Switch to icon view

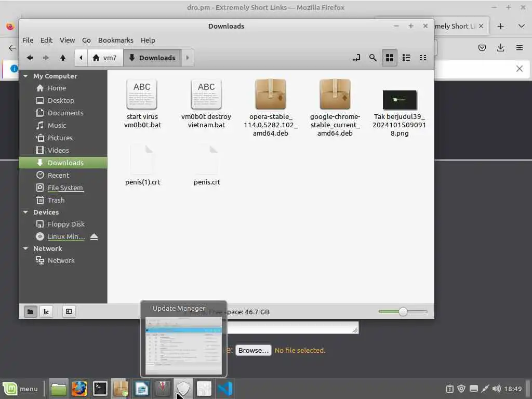click(390, 58)
